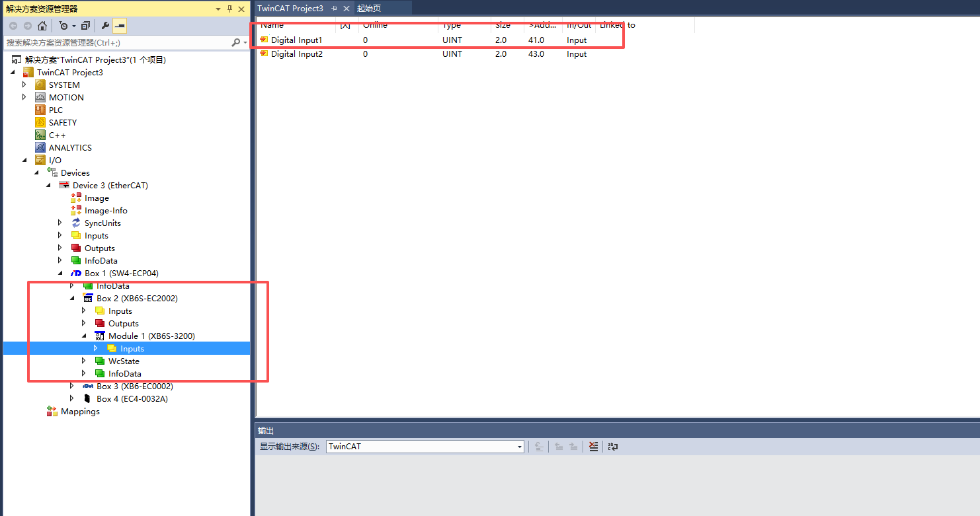Select the Mappings node icon
The width and height of the screenshot is (980, 516).
tap(52, 412)
